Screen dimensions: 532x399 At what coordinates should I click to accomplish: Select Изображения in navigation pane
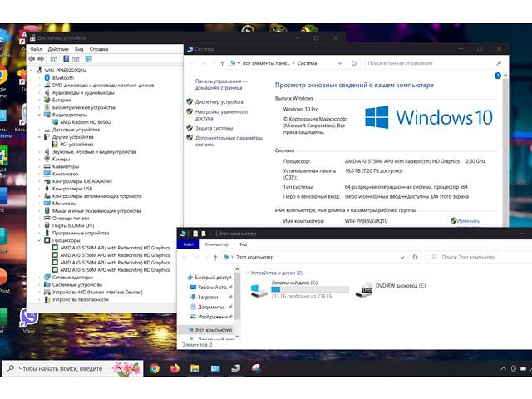pyautogui.click(x=213, y=317)
